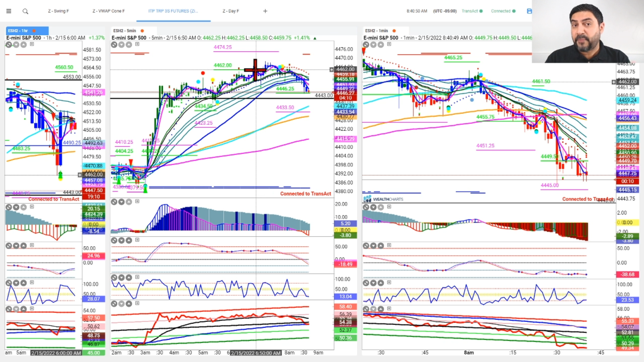Viewport: 644px width, 362px height.
Task: Move 5min histogram pane down
Action: [121, 202]
